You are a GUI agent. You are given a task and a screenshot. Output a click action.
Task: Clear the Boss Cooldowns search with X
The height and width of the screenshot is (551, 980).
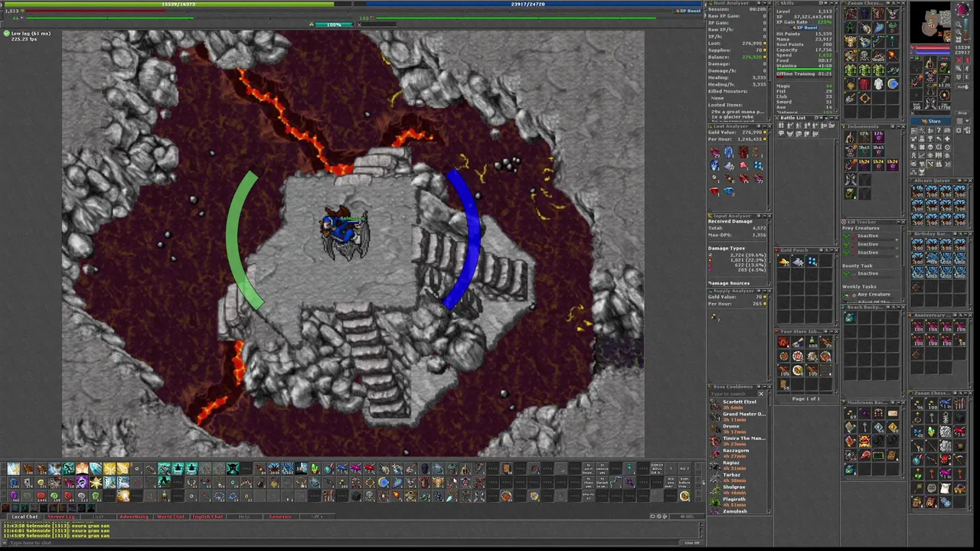coord(761,393)
